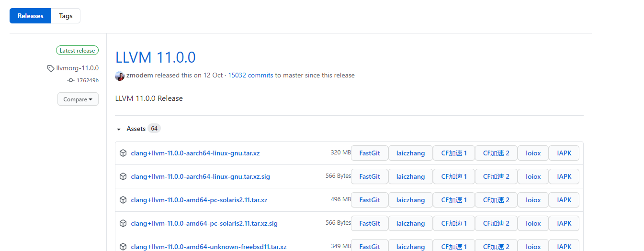Switch to the Tags tab
This screenshot has height=251, width=644.
pos(66,16)
